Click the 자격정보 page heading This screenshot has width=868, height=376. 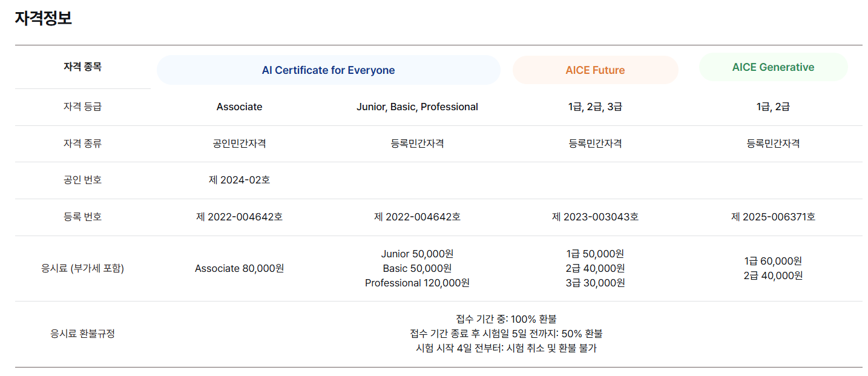tap(43, 18)
